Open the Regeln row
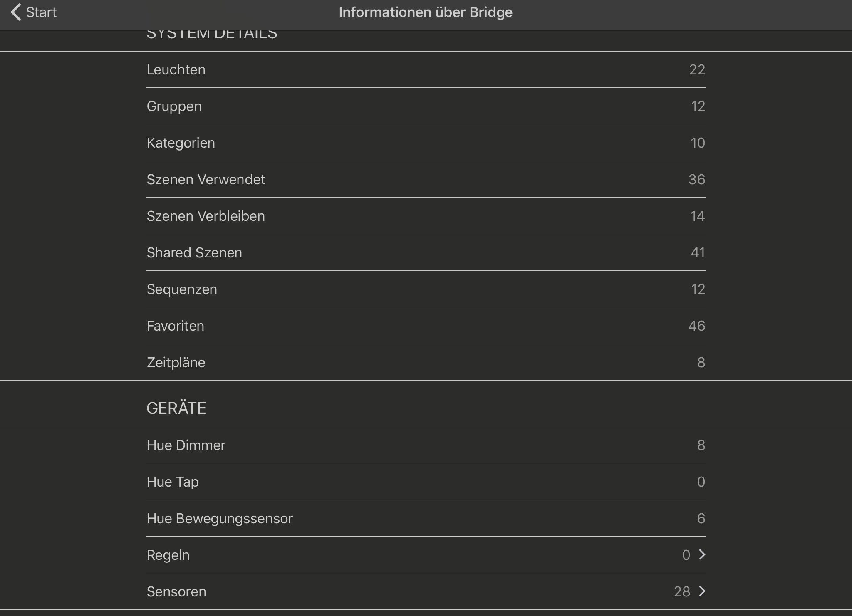852x616 pixels. 425,555
